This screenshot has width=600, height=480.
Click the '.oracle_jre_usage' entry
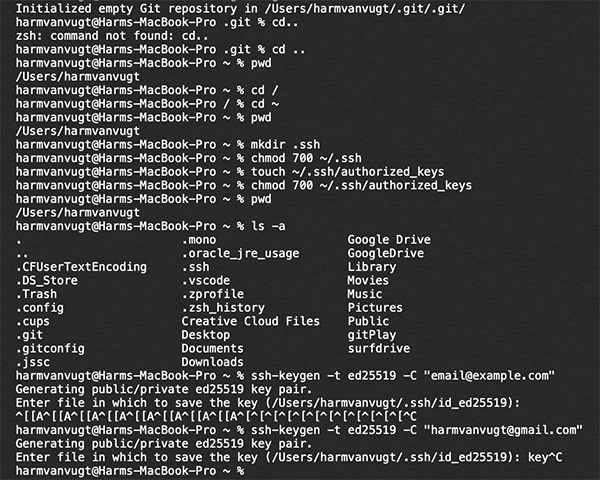tap(240, 253)
